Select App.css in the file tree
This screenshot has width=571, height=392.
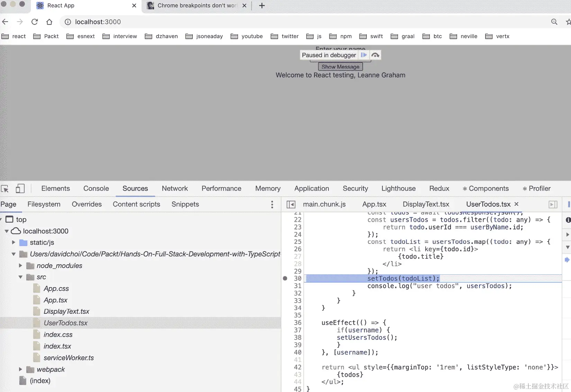click(56, 289)
